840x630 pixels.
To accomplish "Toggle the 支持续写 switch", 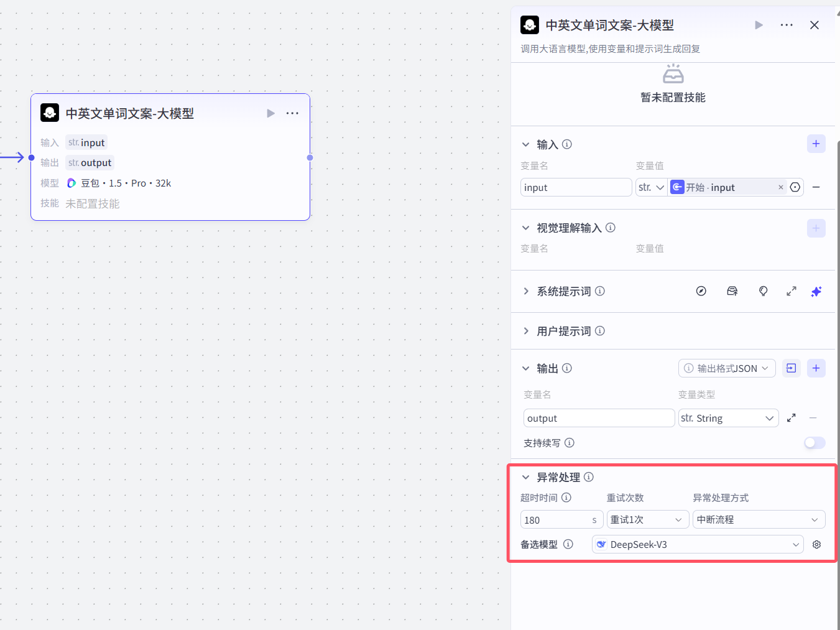I will click(815, 443).
